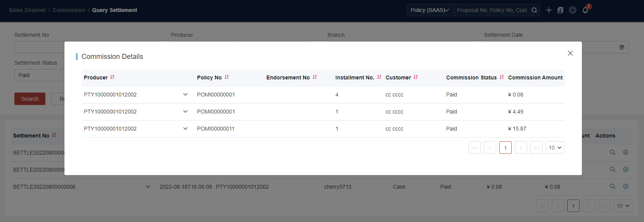Open the Policy (SAAS) dropdown
Screen dimensions: 644x222
[430, 10]
